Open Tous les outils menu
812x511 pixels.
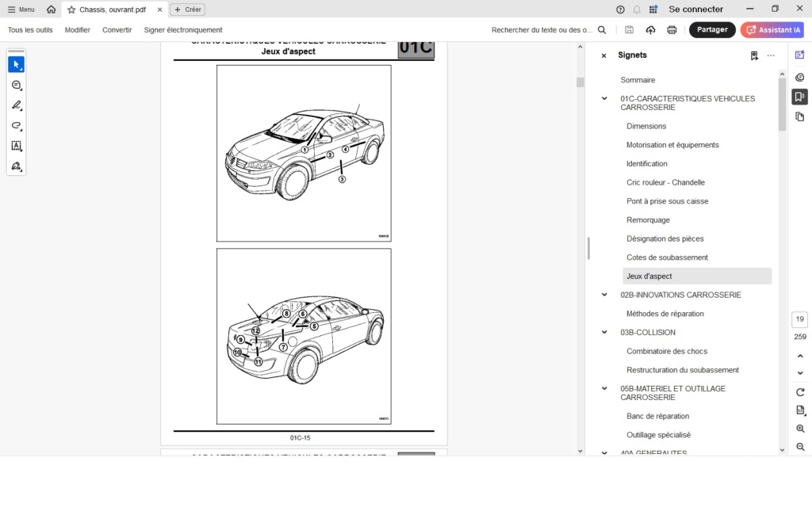[x=30, y=30]
